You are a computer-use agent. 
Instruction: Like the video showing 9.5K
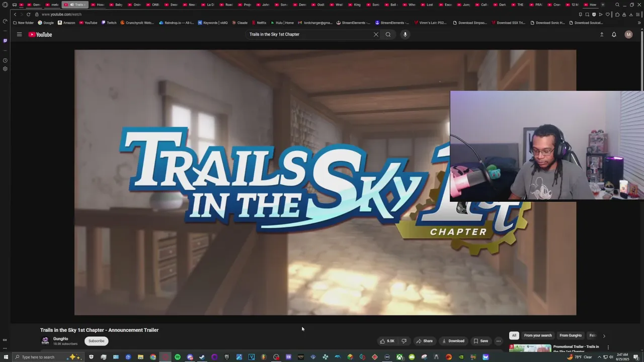387,341
